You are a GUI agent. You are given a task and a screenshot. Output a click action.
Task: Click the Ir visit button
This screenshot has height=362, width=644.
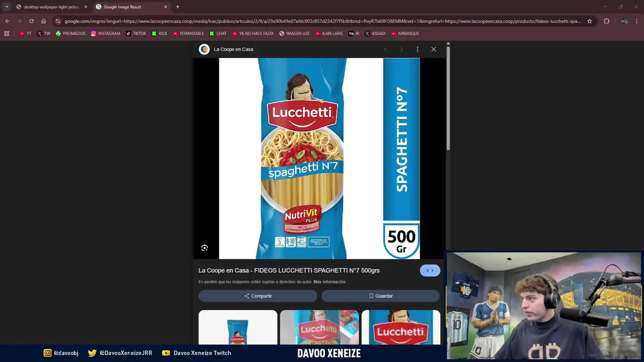(x=430, y=270)
